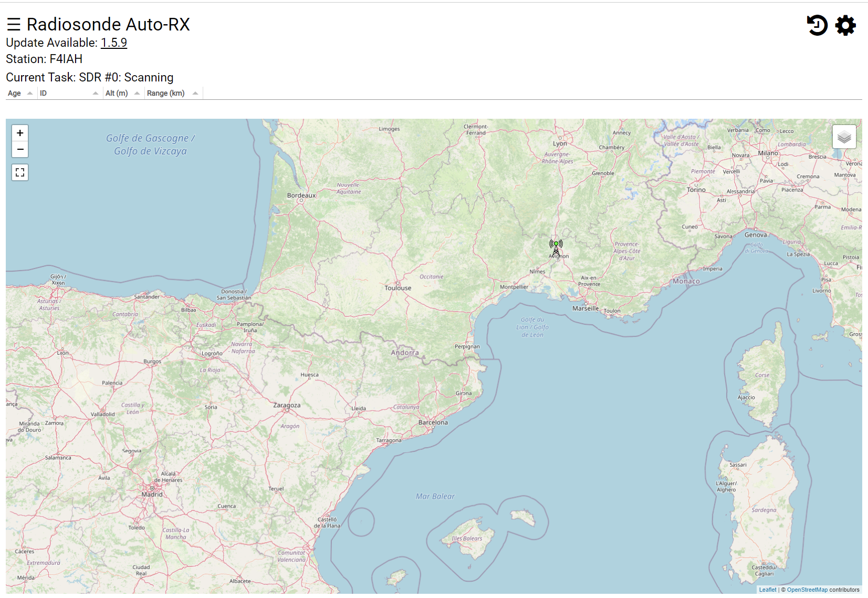
Task: Open the settings gear
Action: tap(845, 24)
